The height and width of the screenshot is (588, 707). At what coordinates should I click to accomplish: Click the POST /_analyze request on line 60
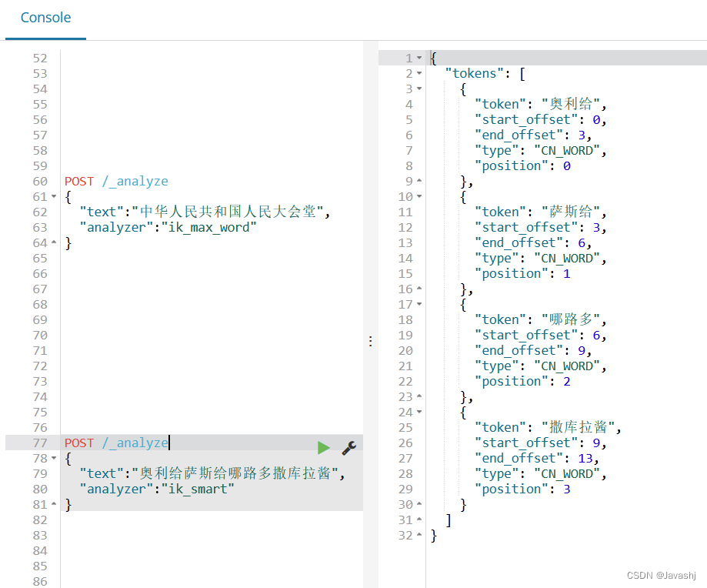[116, 182]
